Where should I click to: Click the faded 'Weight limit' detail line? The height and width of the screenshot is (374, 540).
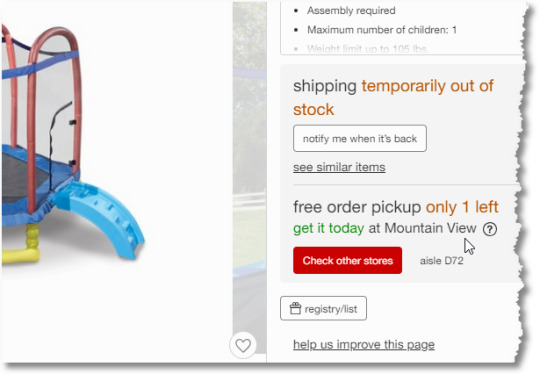point(367,49)
